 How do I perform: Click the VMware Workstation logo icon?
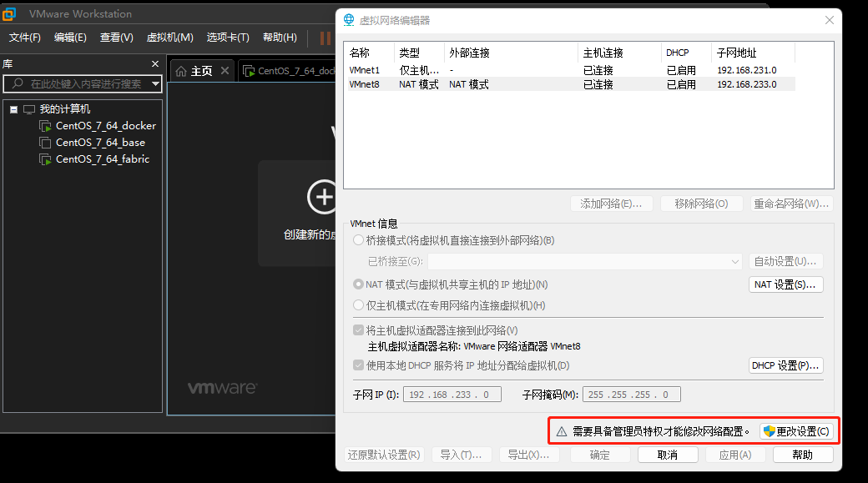click(8, 14)
